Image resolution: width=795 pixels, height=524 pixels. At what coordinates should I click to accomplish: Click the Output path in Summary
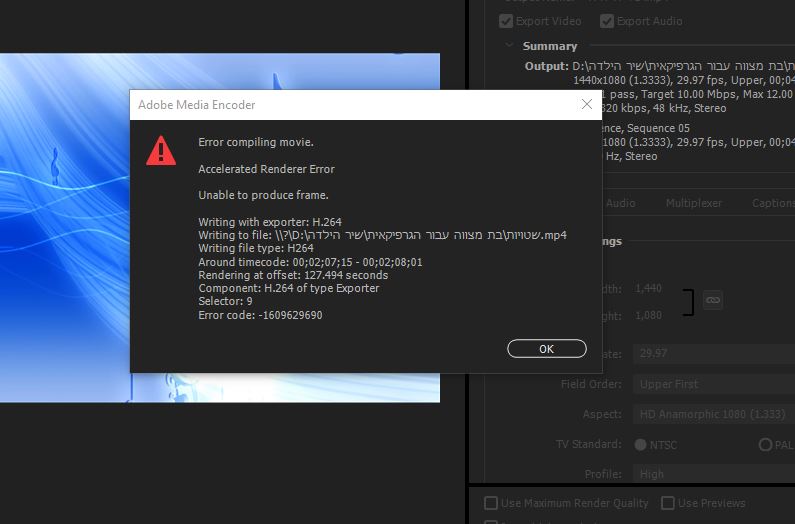683,66
